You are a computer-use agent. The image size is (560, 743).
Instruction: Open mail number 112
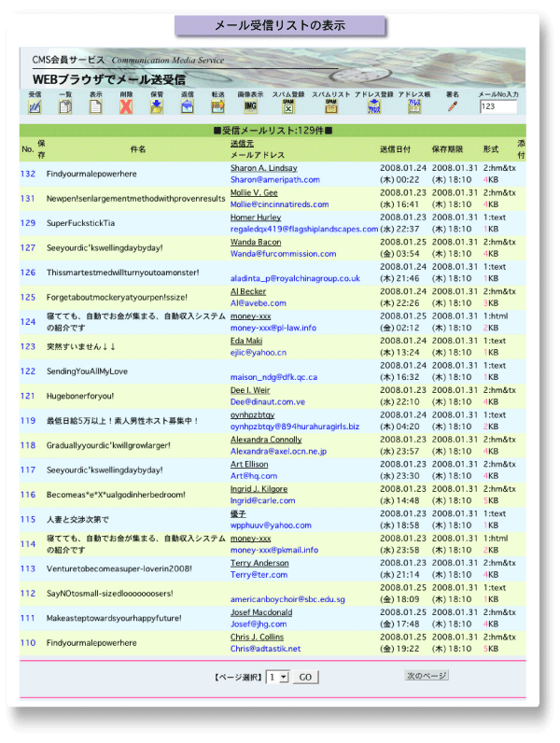tap(28, 594)
